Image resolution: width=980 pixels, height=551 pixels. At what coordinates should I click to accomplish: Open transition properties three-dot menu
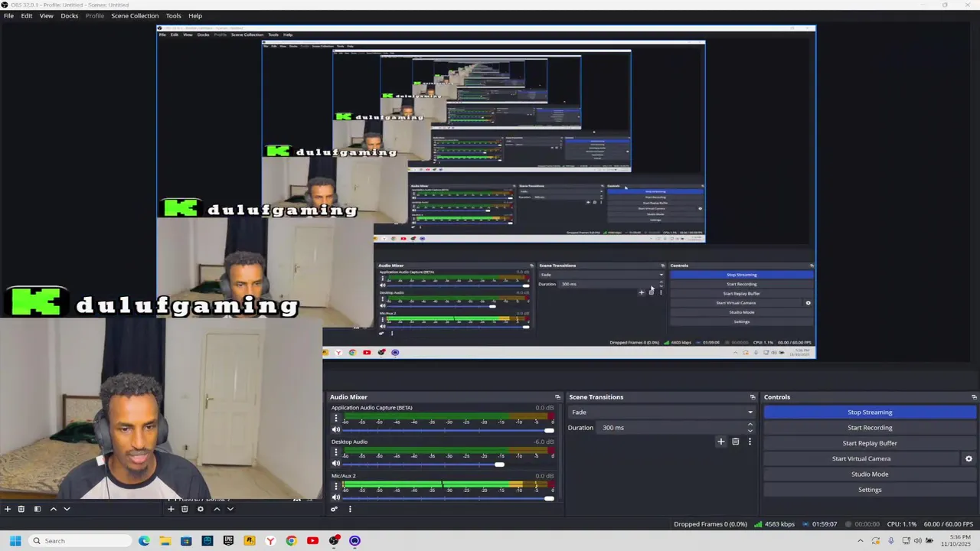pyautogui.click(x=750, y=442)
